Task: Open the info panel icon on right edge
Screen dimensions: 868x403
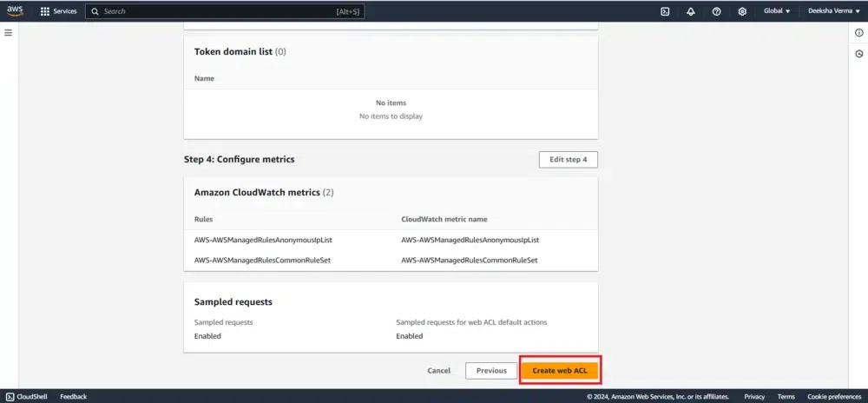Action: click(859, 33)
